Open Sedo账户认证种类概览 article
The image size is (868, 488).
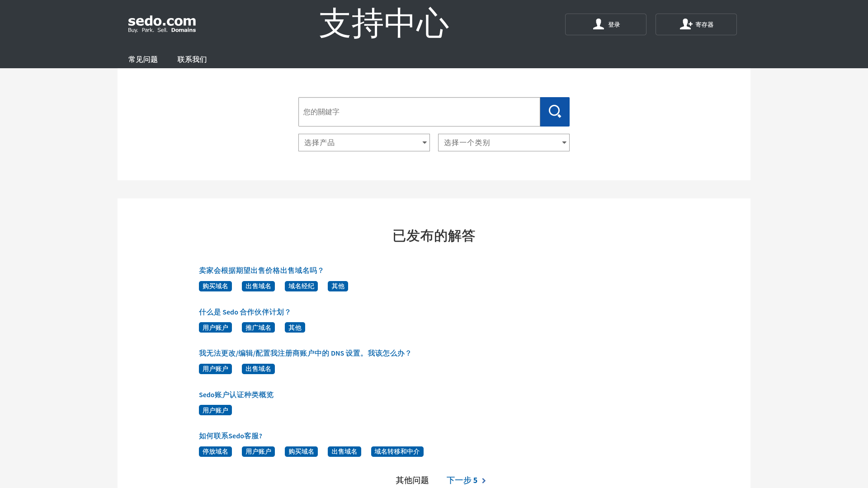click(236, 394)
